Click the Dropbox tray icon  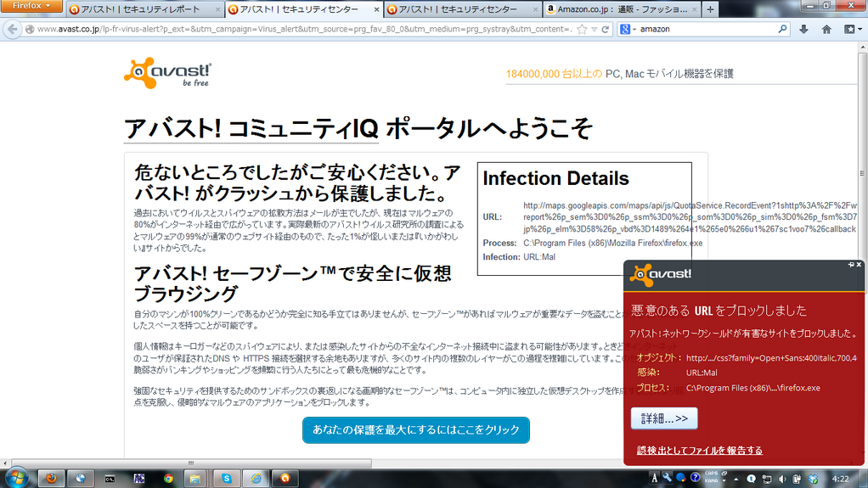click(813, 480)
